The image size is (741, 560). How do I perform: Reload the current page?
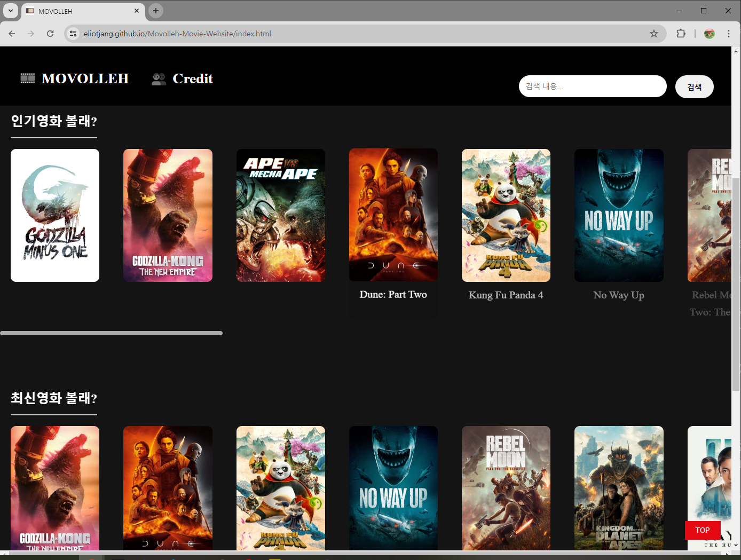point(50,34)
